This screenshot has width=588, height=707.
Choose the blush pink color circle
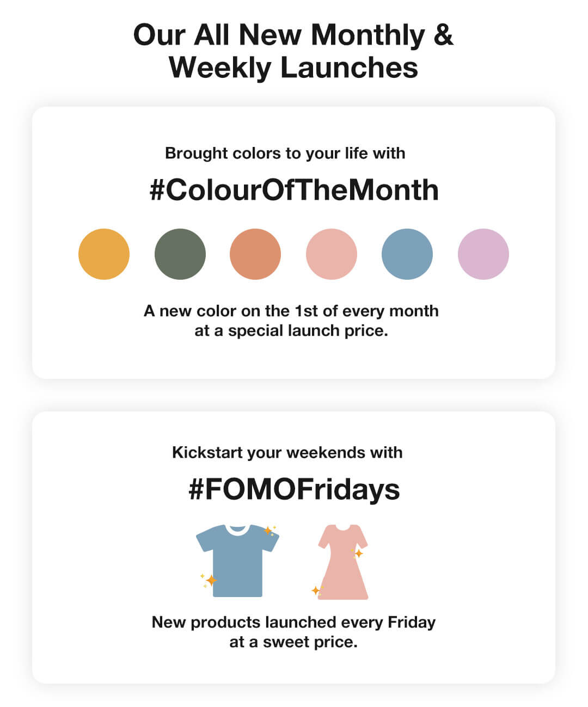pos(332,254)
